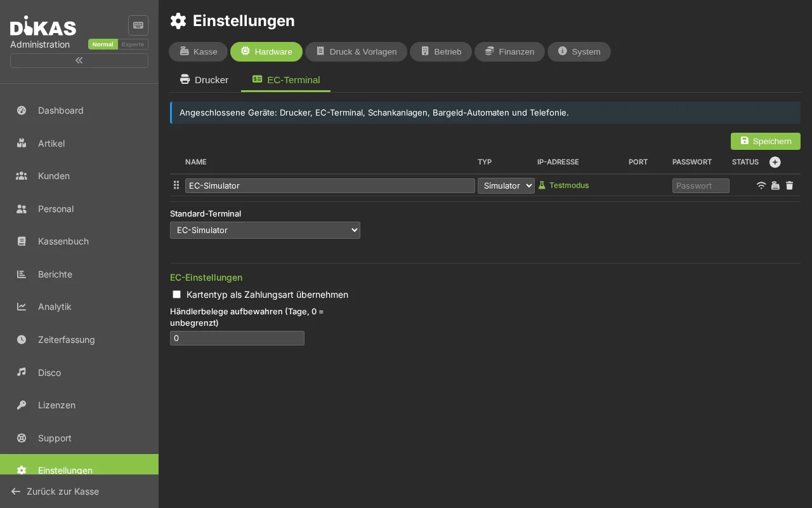Image resolution: width=812 pixels, height=508 pixels.
Task: Open the Kasse settings tab
Action: tap(198, 51)
